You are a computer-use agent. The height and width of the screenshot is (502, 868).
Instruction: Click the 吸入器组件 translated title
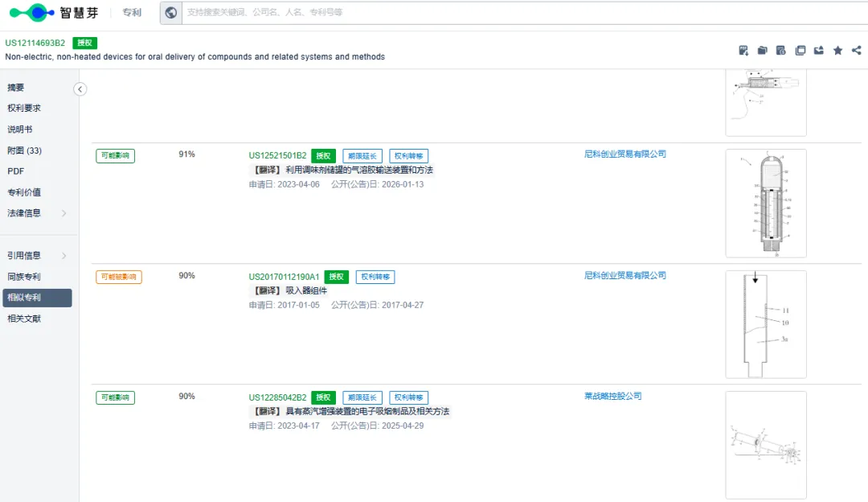click(306, 290)
